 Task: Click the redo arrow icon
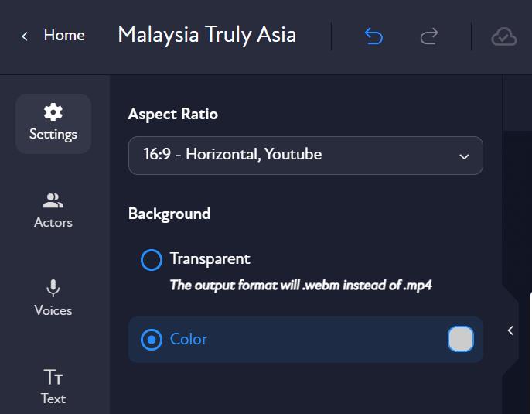tap(429, 36)
